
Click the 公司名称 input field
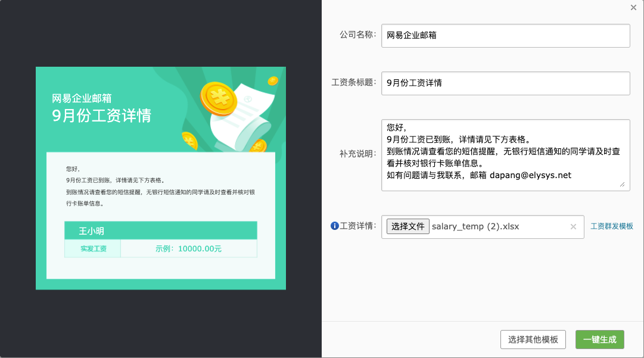[506, 36]
